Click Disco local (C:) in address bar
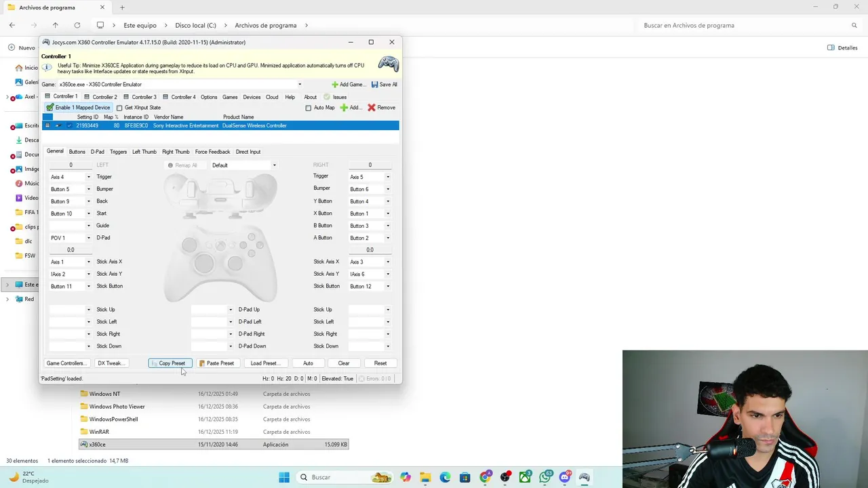Screen dimensions: 868x488 (195, 25)
